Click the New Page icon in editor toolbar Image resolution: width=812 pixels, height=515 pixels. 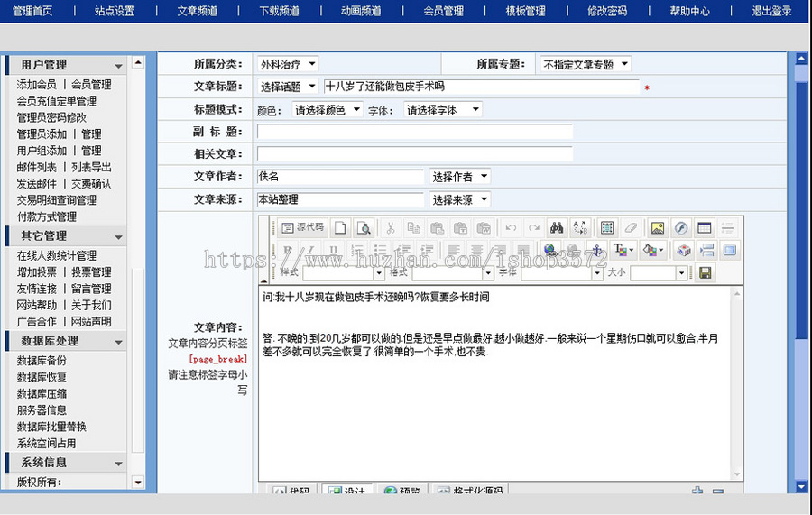(x=340, y=228)
